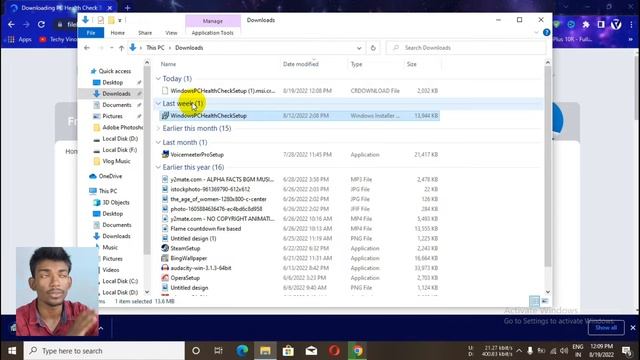Open pinned Desktop under Quick access

coord(112,82)
